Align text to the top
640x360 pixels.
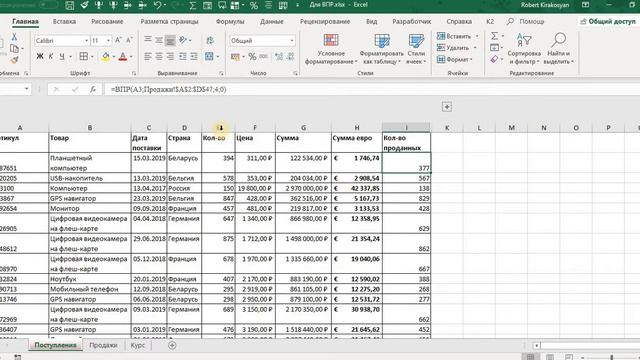coord(148,40)
